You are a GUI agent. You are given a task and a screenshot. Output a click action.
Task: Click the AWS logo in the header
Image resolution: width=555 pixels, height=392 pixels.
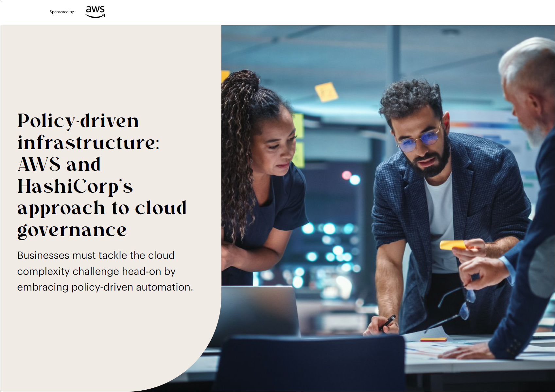pyautogui.click(x=95, y=12)
